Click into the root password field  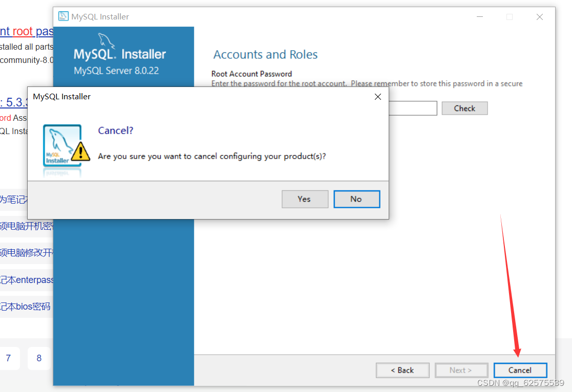pos(413,108)
